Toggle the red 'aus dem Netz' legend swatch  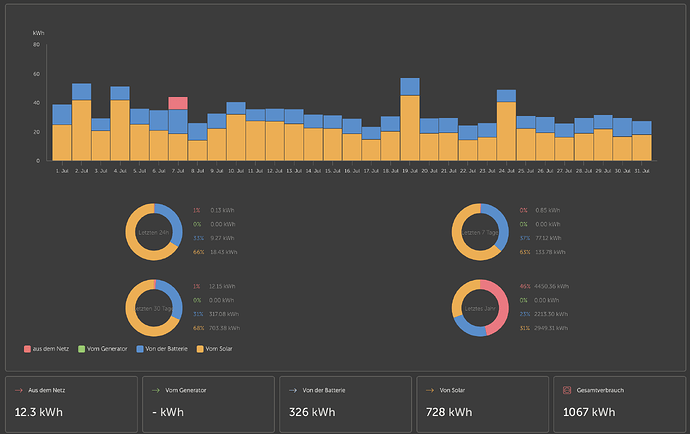pyautogui.click(x=27, y=349)
